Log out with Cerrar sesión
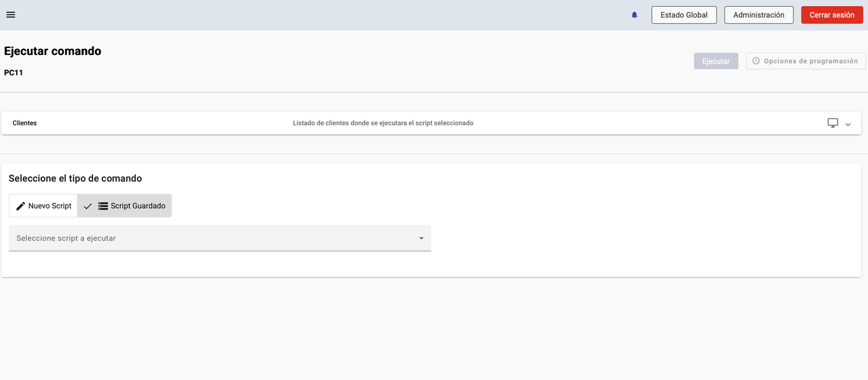The image size is (868, 380). pyautogui.click(x=832, y=15)
